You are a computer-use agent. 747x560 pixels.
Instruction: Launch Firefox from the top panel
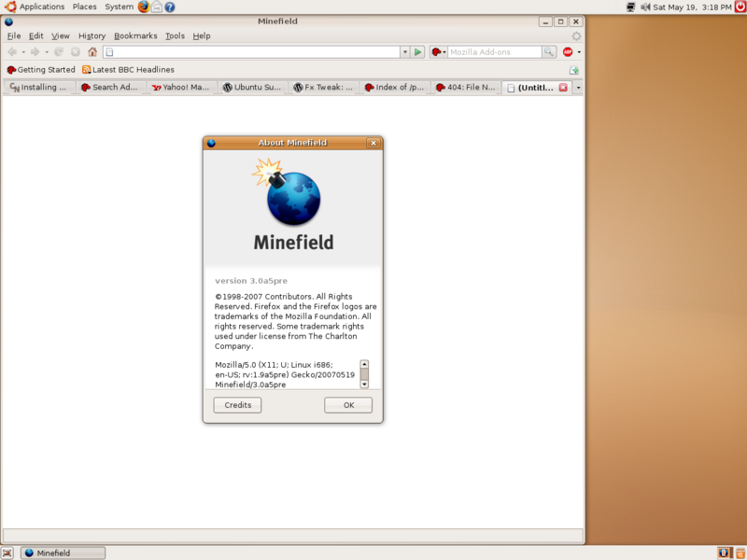click(x=144, y=7)
